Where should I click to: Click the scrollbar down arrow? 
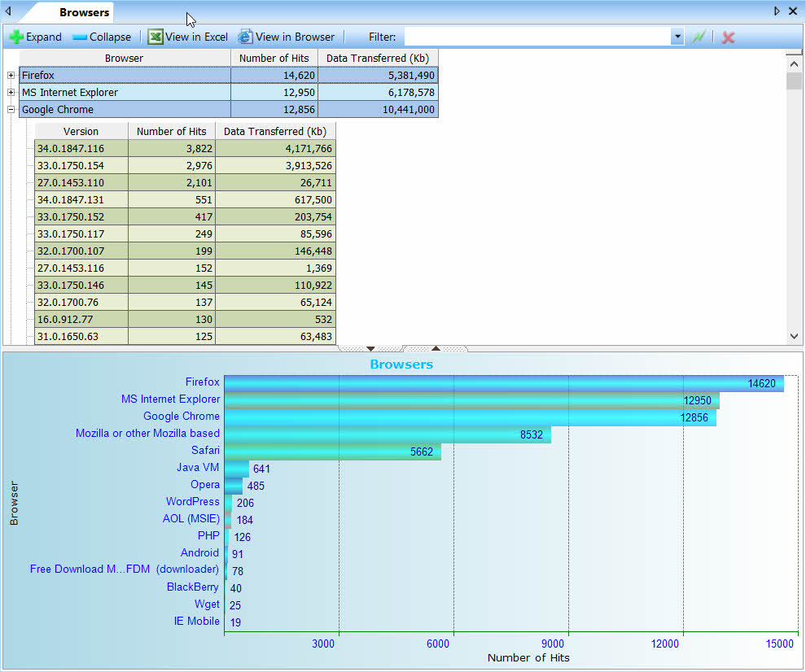point(794,336)
